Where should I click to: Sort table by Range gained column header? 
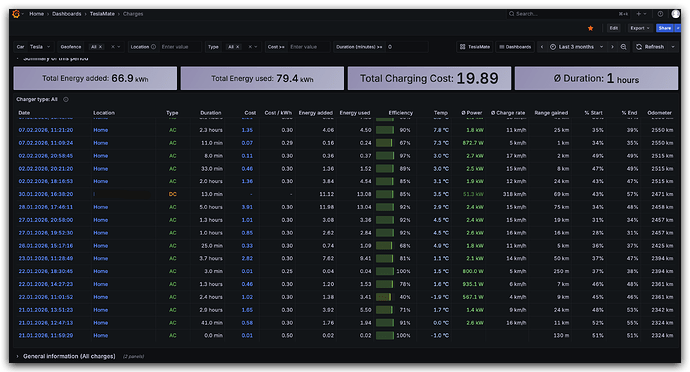[x=551, y=113]
